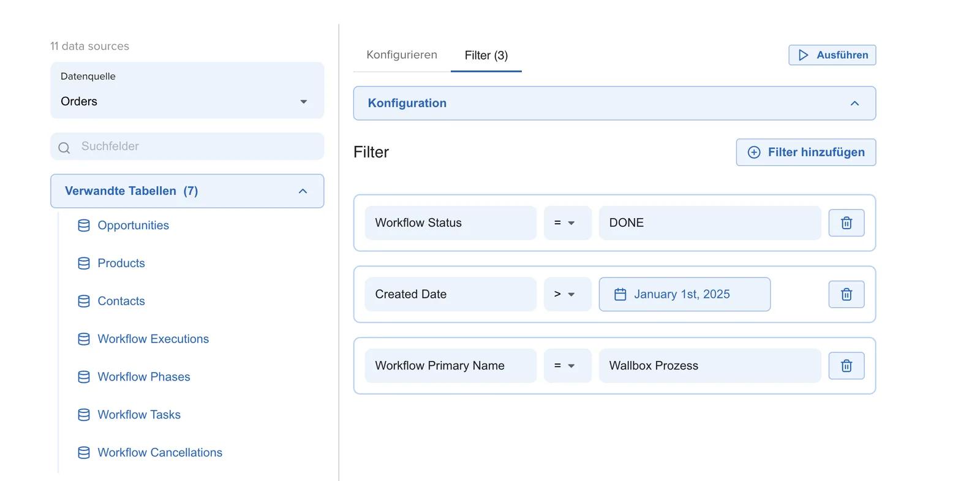Viewport: 980px width, 481px height.
Task: Open the Workflow Tasks table
Action: 139,415
